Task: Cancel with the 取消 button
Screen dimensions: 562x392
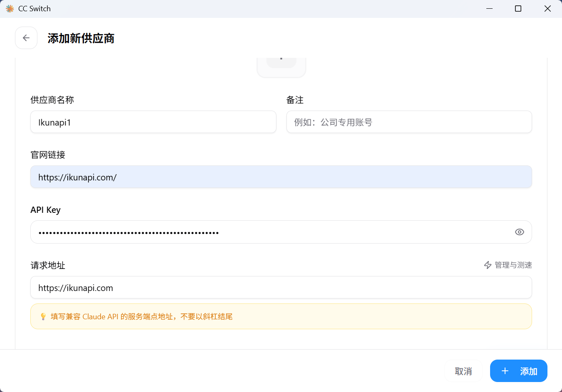Action: tap(463, 371)
